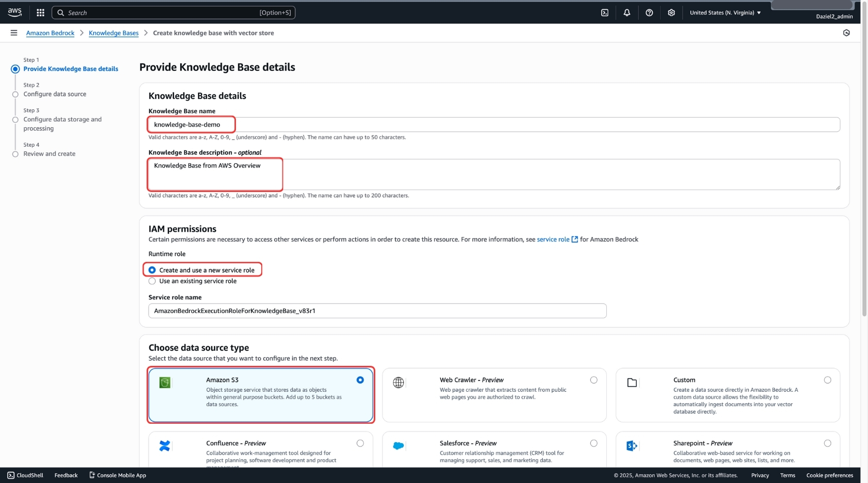The height and width of the screenshot is (483, 868).
Task: Expand the left navigation hamburger menu
Action: click(14, 33)
